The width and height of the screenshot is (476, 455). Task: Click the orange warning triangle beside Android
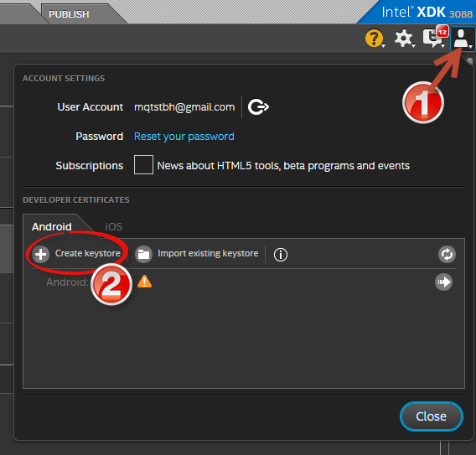tap(144, 282)
